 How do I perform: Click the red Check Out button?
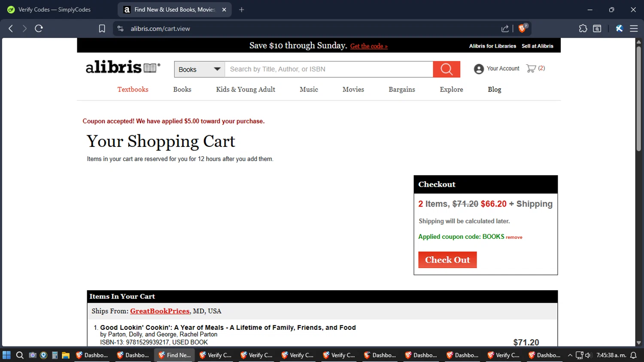tap(447, 260)
